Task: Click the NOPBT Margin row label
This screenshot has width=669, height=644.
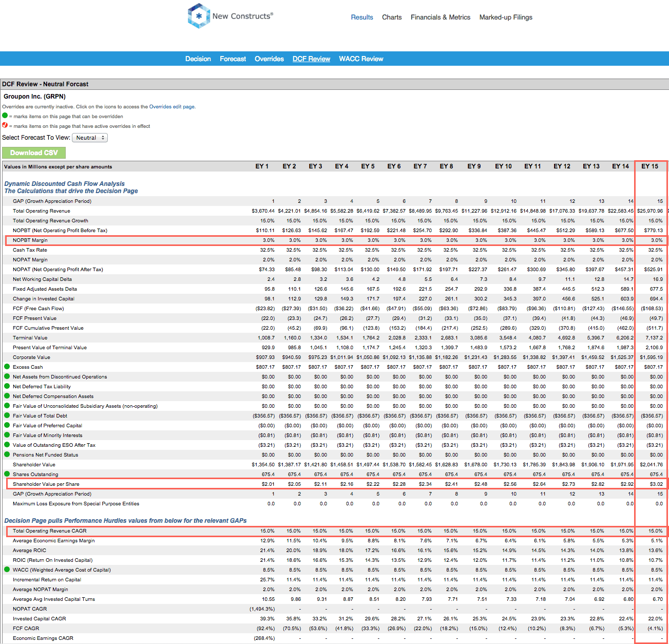Action: [30, 240]
